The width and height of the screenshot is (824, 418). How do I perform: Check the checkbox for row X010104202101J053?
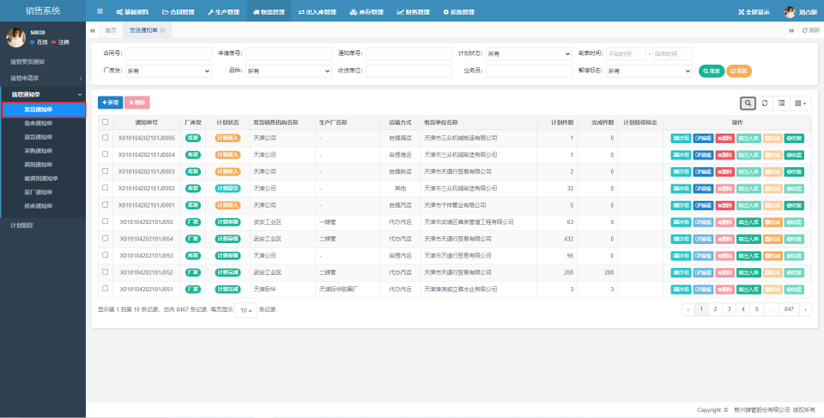(x=105, y=255)
